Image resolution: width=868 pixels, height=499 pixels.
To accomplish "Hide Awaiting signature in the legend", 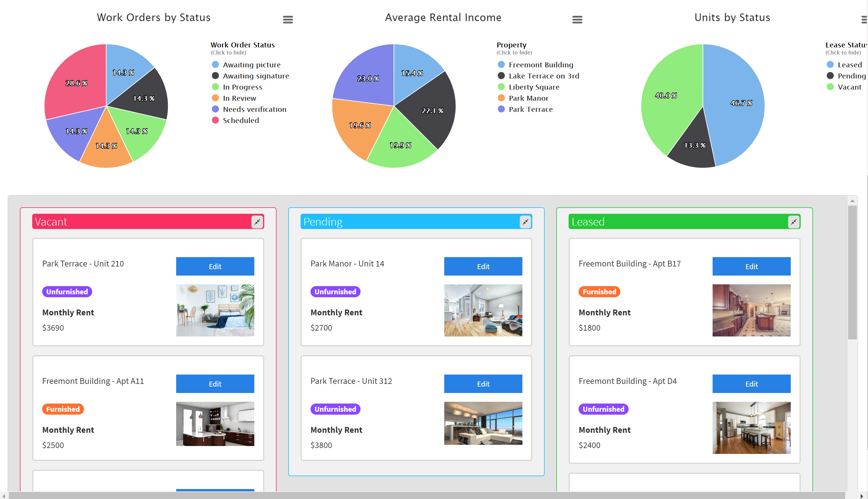I will coord(250,76).
